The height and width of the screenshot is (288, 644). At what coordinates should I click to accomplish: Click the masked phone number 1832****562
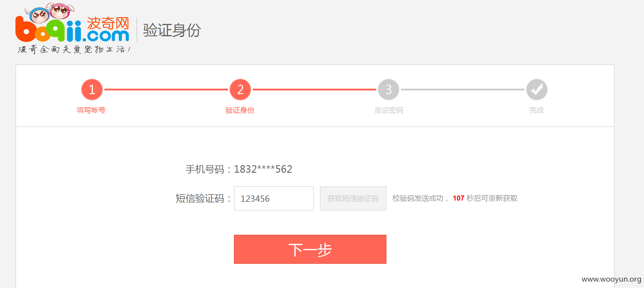click(263, 169)
